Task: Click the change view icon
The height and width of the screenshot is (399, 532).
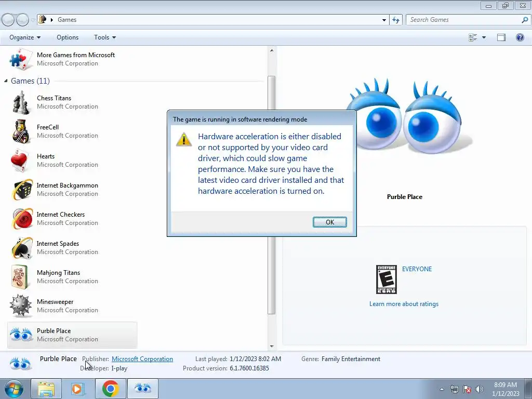Action: (x=473, y=37)
